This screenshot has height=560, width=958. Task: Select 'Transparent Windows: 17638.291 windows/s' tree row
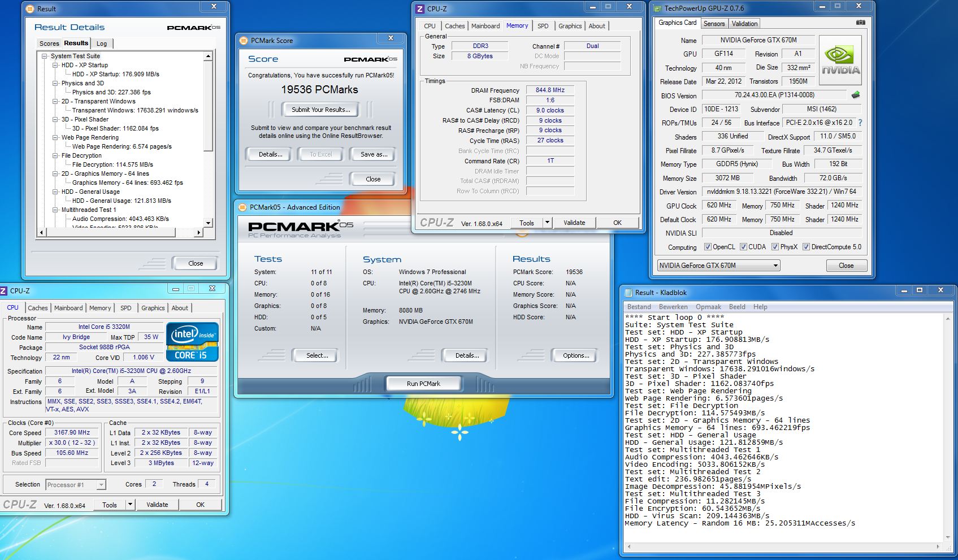coord(135,110)
